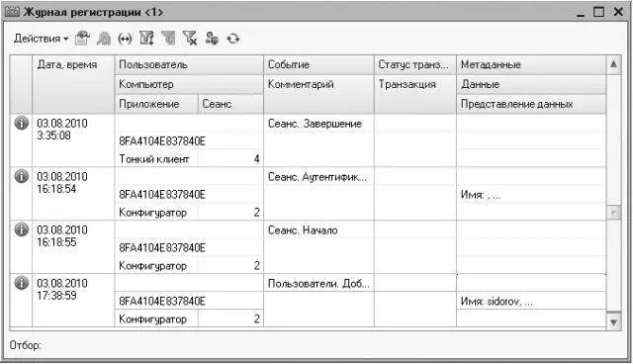Click the open event in separate window icon

[82, 39]
